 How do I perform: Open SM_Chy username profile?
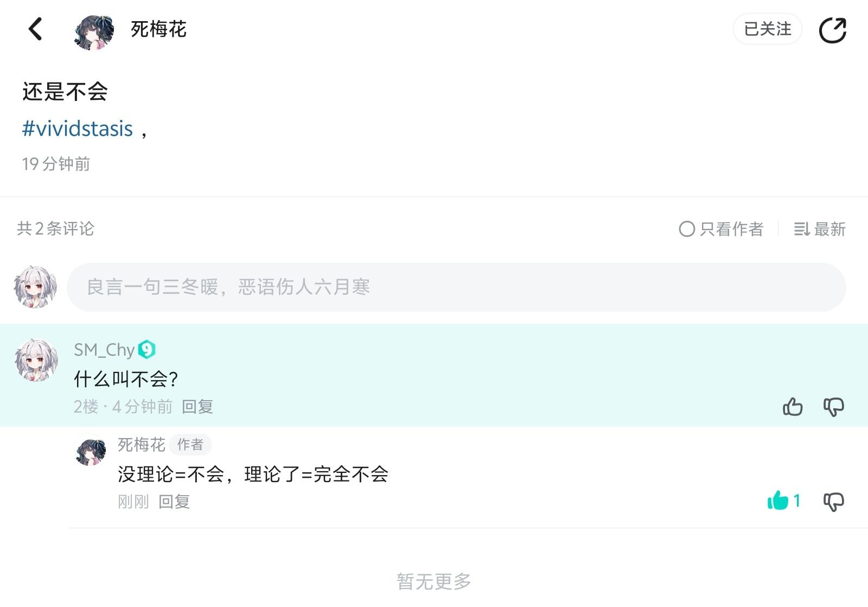point(104,350)
